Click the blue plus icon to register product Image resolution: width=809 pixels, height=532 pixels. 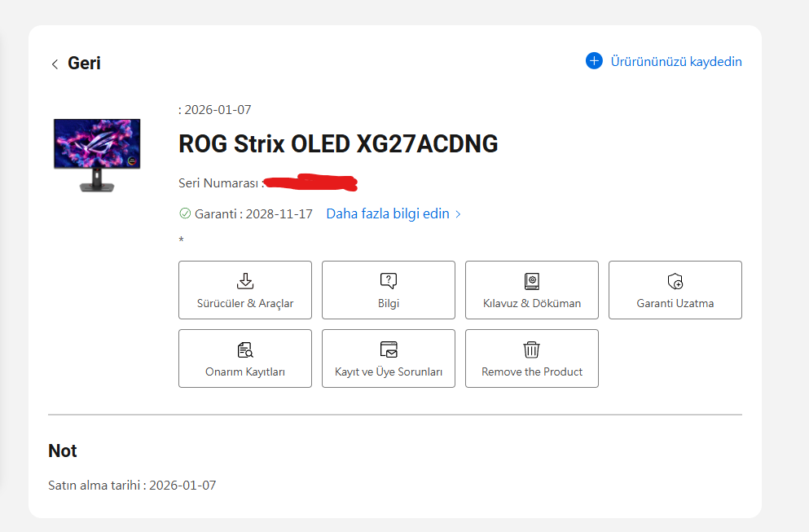pos(594,61)
